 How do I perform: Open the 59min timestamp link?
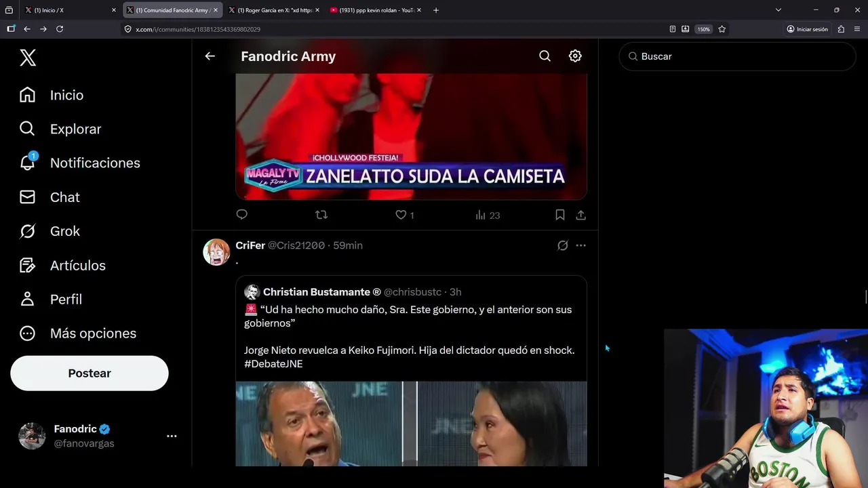348,245
